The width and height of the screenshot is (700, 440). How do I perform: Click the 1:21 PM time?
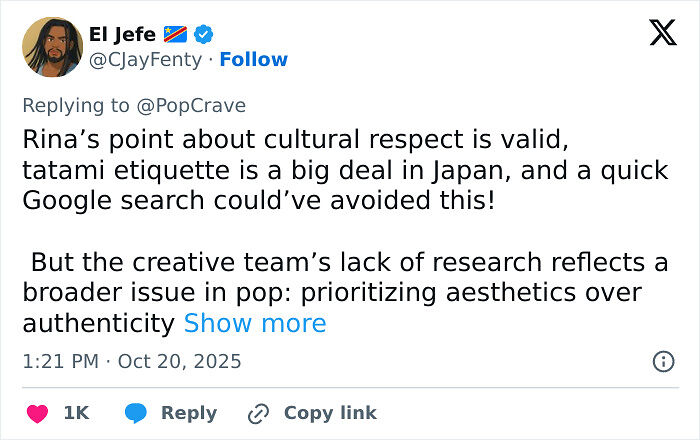(x=59, y=361)
